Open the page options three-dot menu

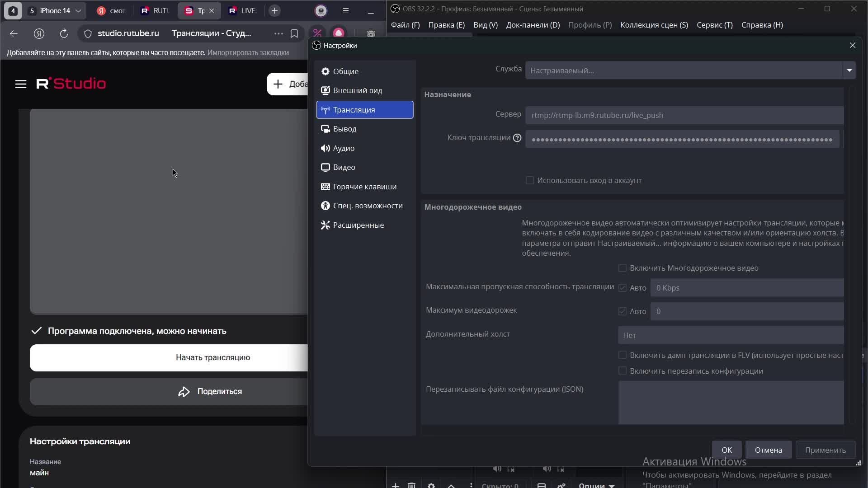point(278,33)
